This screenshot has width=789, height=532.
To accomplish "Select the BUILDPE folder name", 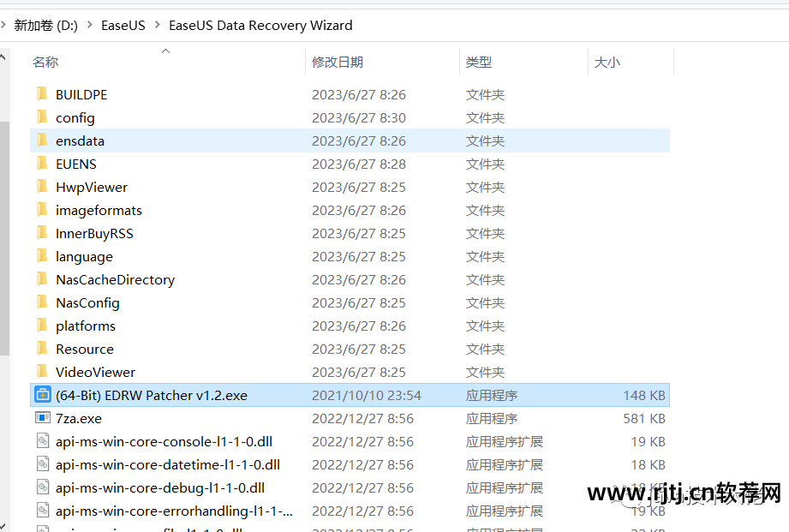I will (81, 94).
